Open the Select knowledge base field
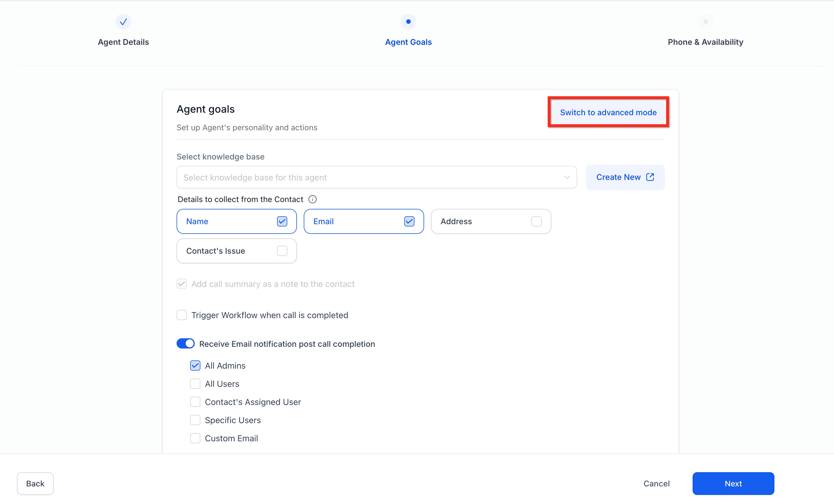Image resolution: width=834 pixels, height=504 pixels. (369, 177)
